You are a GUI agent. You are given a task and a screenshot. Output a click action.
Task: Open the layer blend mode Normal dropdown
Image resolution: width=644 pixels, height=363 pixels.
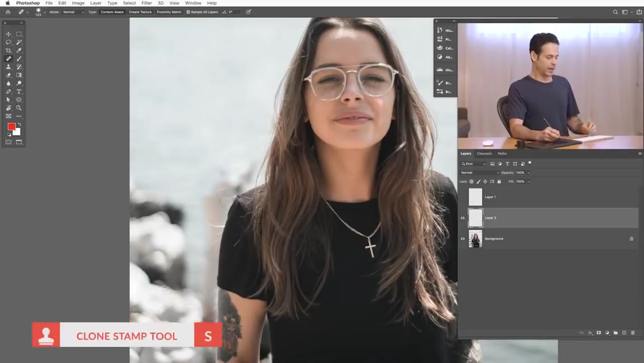click(480, 173)
